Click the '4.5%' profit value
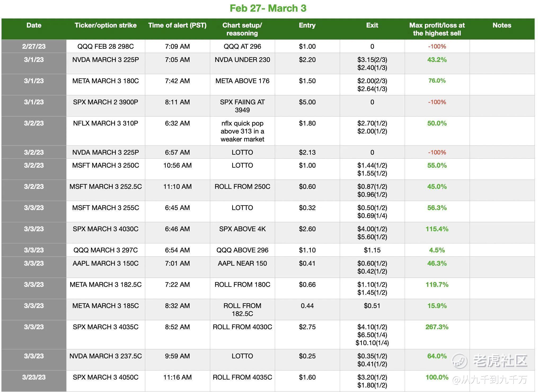 [x=437, y=250]
